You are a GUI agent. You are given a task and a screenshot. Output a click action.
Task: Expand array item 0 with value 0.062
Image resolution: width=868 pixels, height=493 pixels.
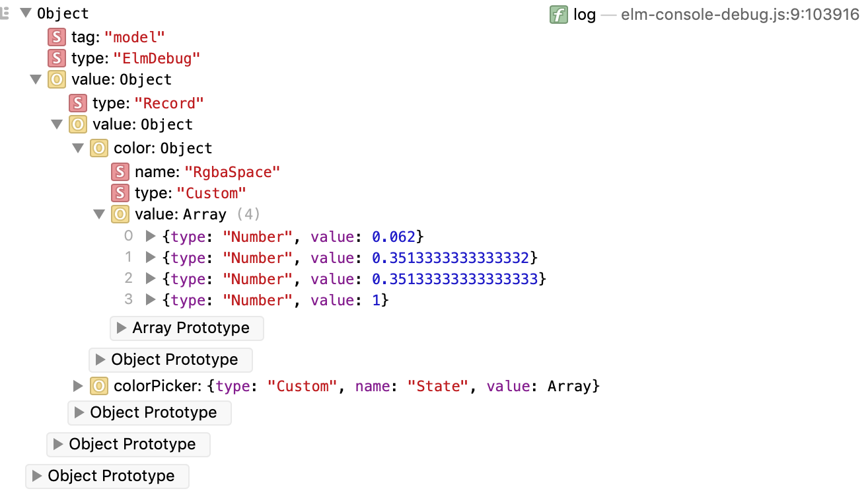(149, 236)
